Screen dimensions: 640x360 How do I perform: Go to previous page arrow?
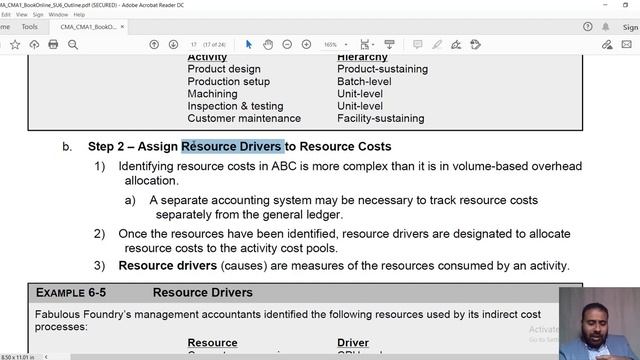click(x=154, y=44)
